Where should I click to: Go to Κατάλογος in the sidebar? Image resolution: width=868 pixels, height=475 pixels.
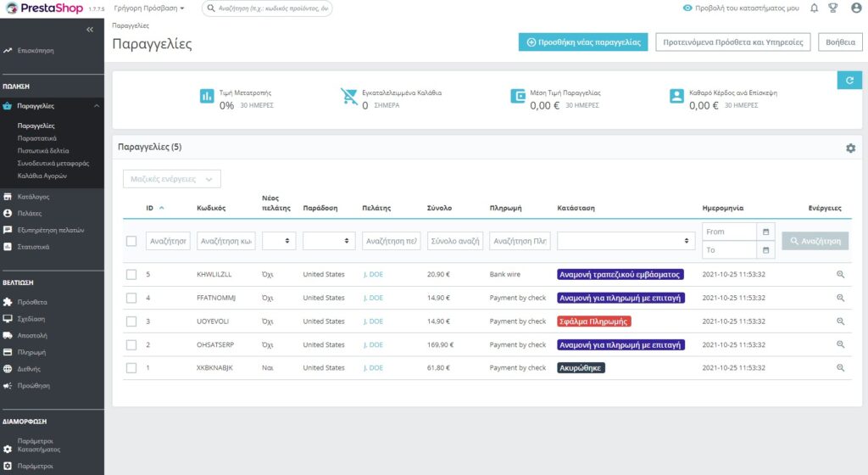(34, 197)
